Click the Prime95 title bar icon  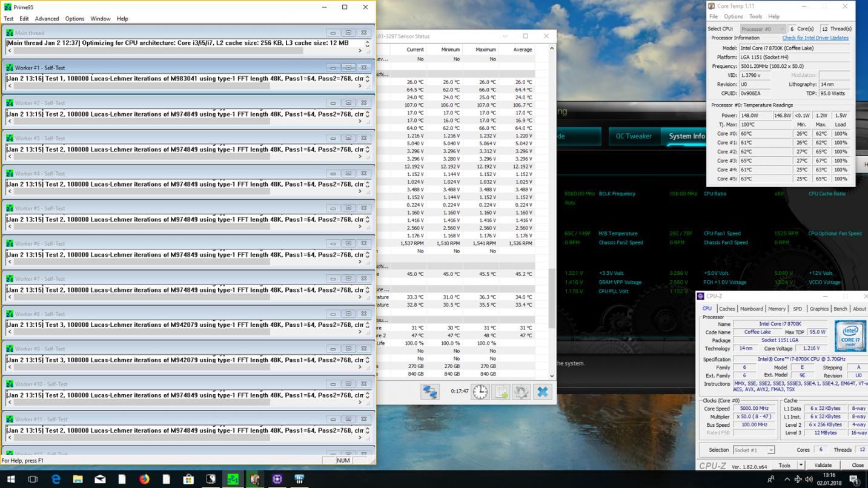8,7
